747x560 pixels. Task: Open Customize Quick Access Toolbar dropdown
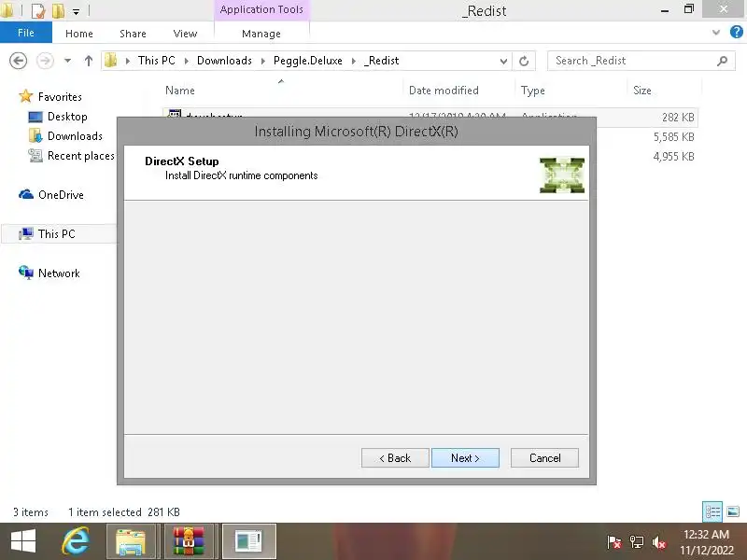[77, 11]
